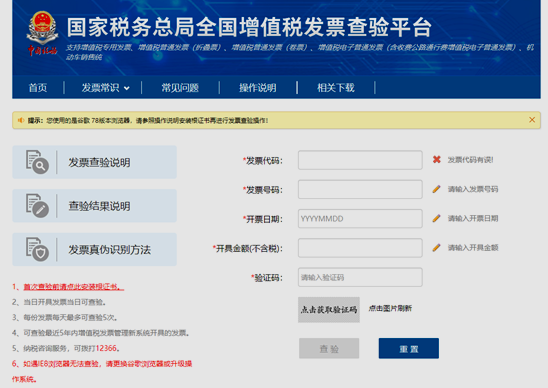The height and width of the screenshot is (388, 548).
Task: Click the 点击获取验证码 captcha image
Action: pos(329,310)
